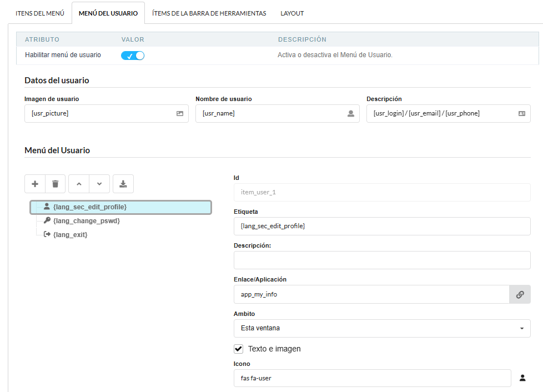Add a new user menu item

pyautogui.click(x=34, y=184)
